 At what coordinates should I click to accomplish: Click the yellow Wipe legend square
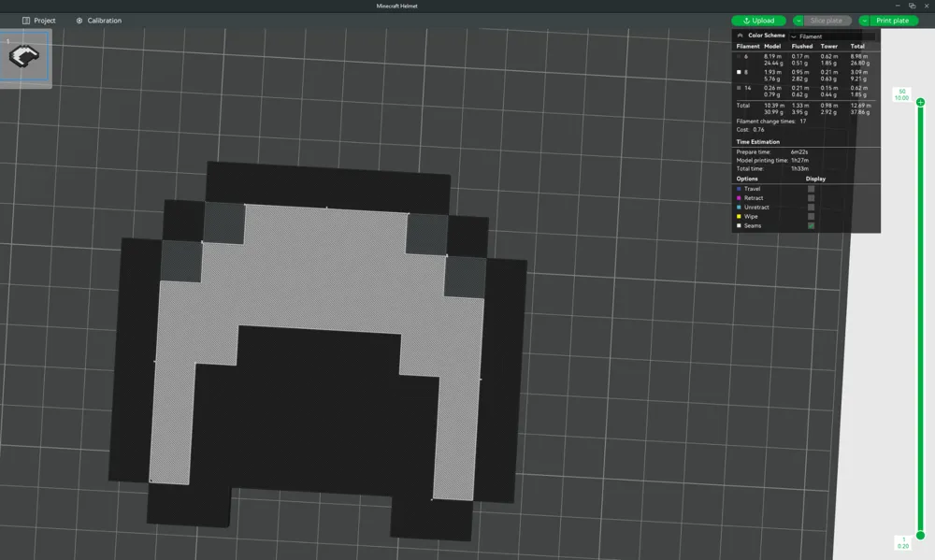coord(739,216)
